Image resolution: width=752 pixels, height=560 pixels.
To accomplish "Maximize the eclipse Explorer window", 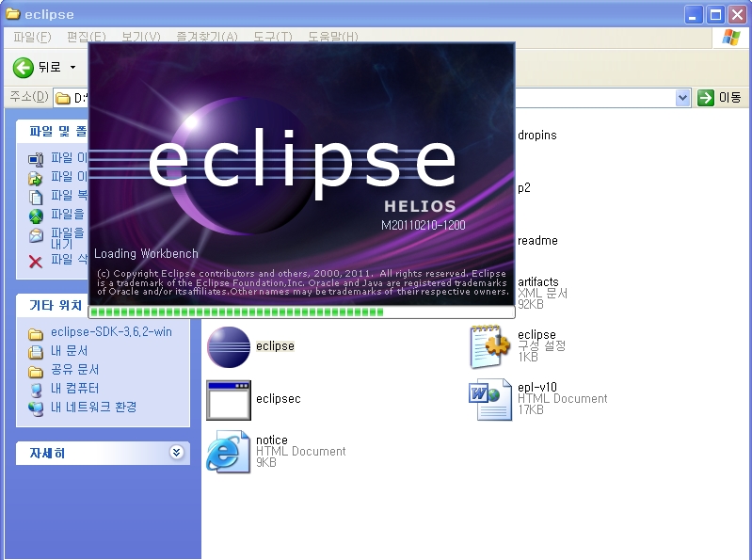I will 715,15.
